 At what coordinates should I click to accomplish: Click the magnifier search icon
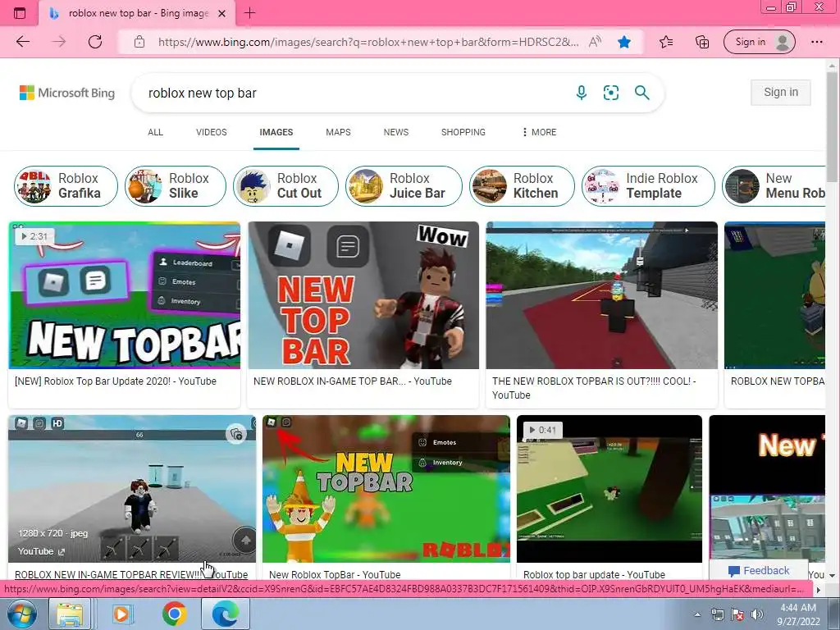pos(641,93)
